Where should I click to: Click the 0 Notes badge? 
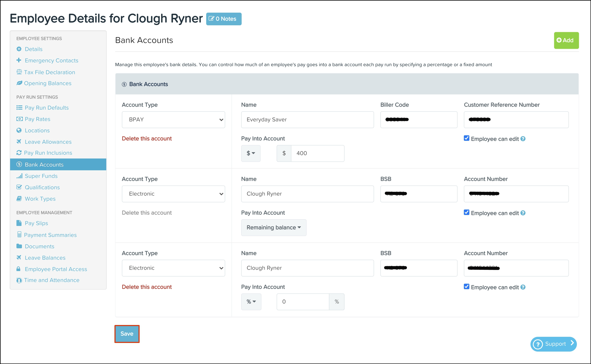(x=223, y=19)
